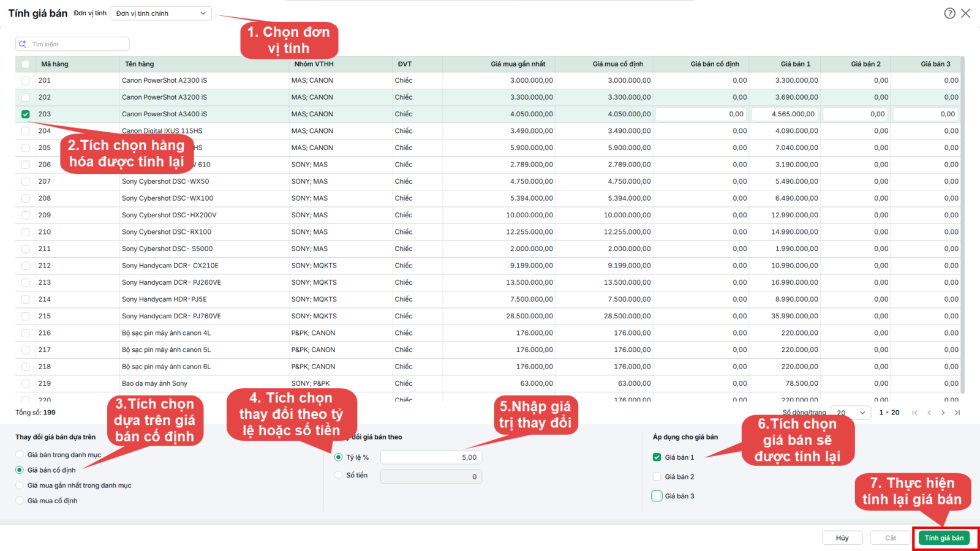
Task: Go to the next page arrow
Action: pyautogui.click(x=943, y=413)
